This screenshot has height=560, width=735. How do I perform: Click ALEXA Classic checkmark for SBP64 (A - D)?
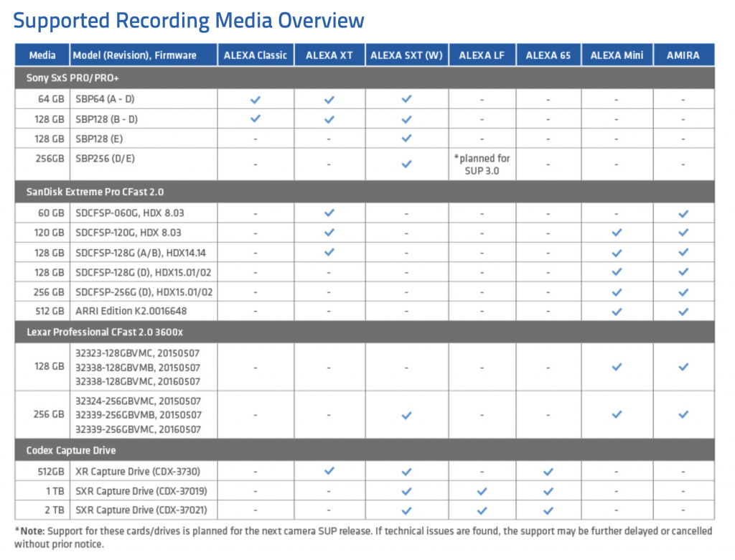[x=256, y=99]
